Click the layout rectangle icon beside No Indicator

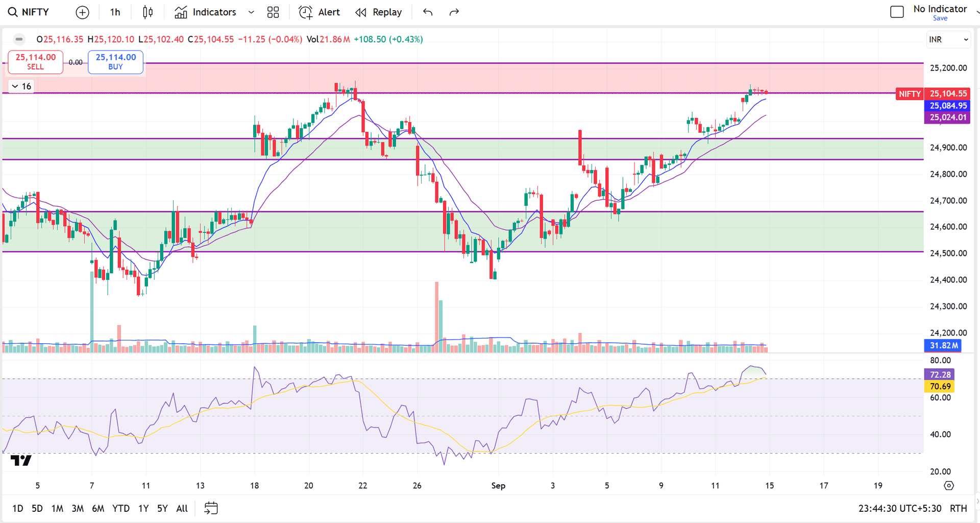tap(897, 12)
